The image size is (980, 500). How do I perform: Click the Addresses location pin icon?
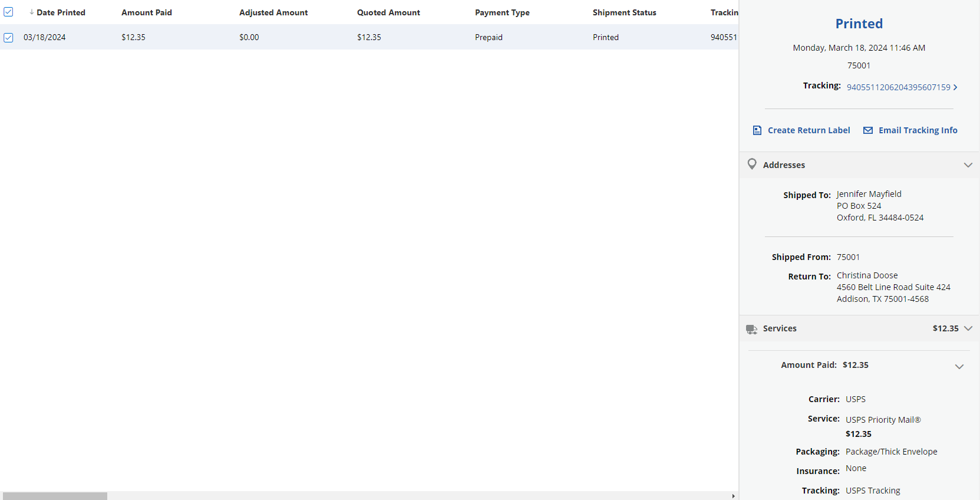pyautogui.click(x=752, y=164)
